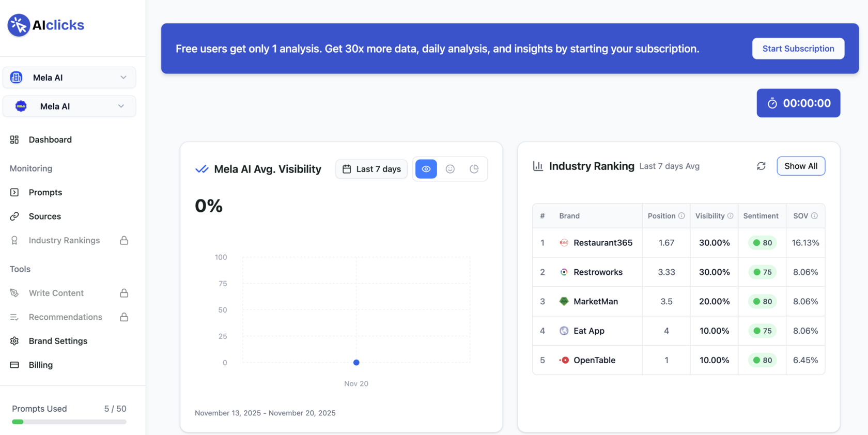Switch chart to share-of-voice pie view

[474, 169]
